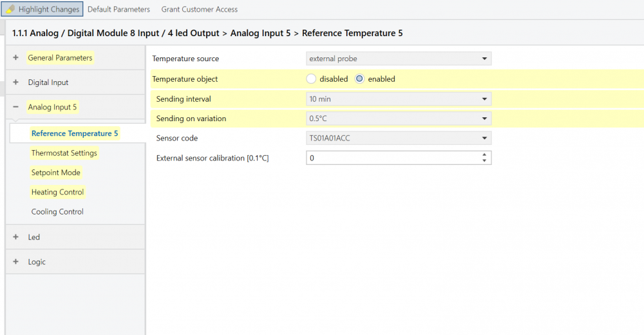Click the External sensor calibration input field

click(x=392, y=158)
